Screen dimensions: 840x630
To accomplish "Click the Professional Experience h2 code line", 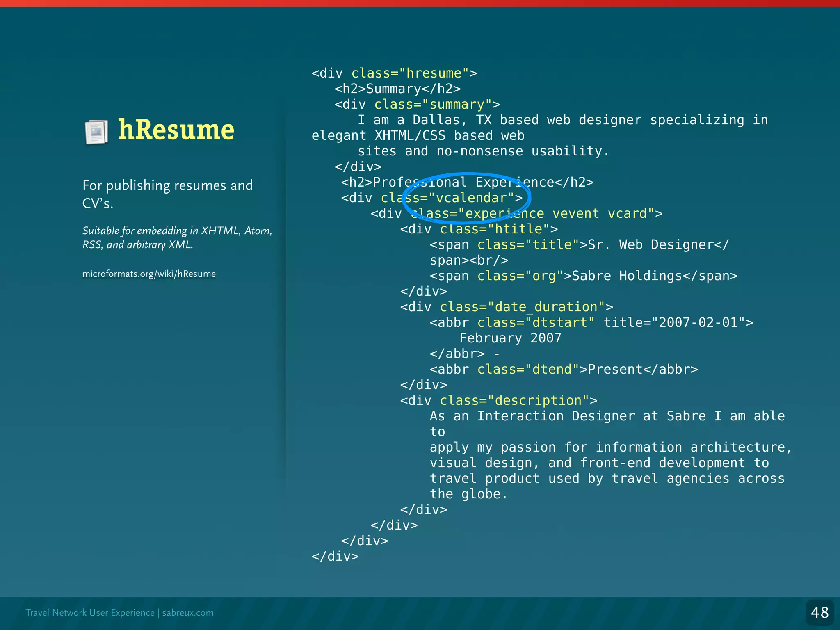I will pos(467,182).
